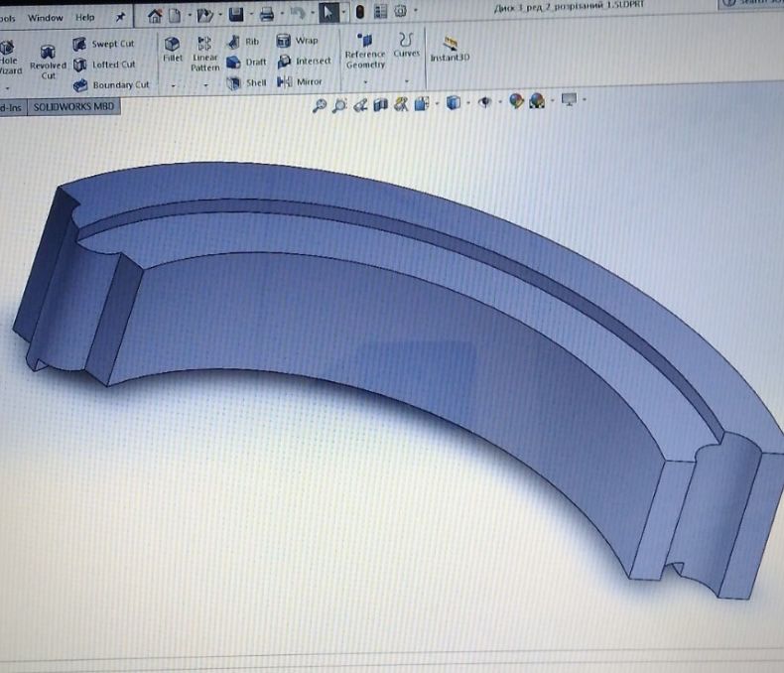This screenshot has height=673, width=784.
Task: Open Reference Geometry tools
Action: [365, 51]
